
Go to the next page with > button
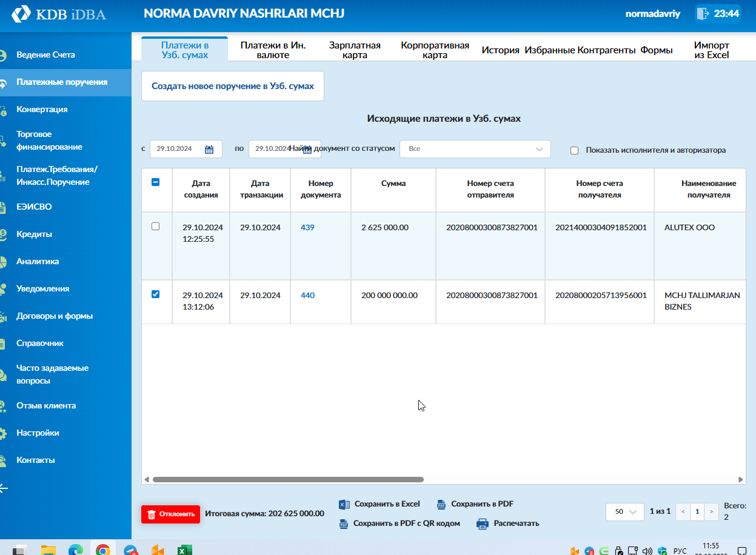click(712, 511)
